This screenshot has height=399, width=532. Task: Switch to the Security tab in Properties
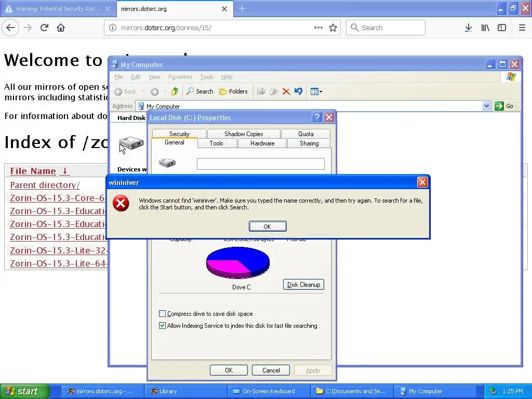pyautogui.click(x=179, y=134)
